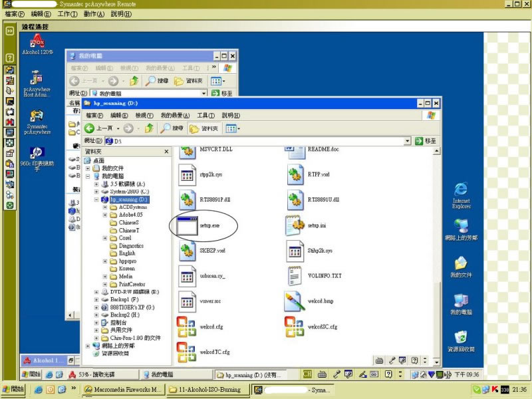Open Symantec pcAnywhere desktop icon
Screen dimensions: 532x399
pyautogui.click(x=37, y=122)
